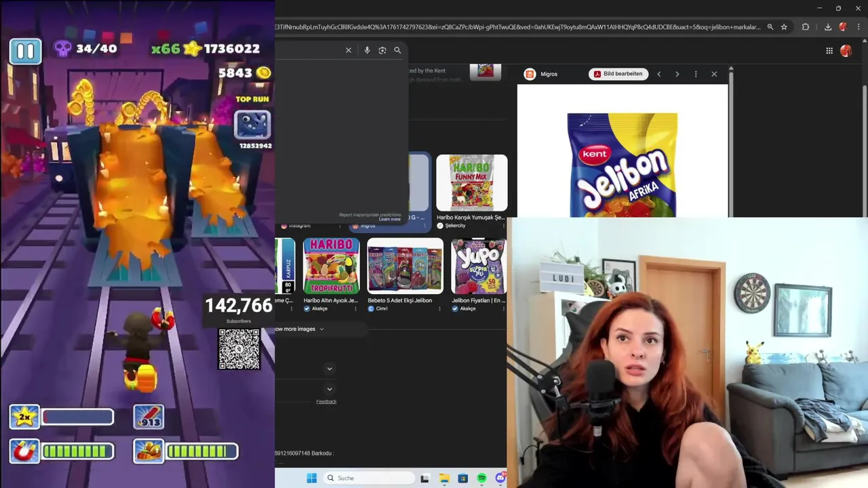Open Discord from taskbar
The width and height of the screenshot is (868, 488).
(x=500, y=478)
